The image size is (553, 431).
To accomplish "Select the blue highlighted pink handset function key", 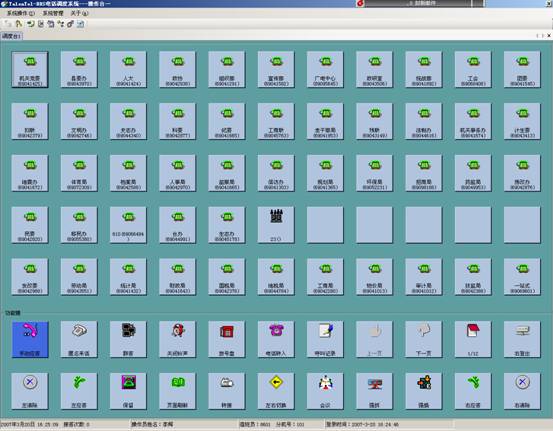I will [x=30, y=339].
